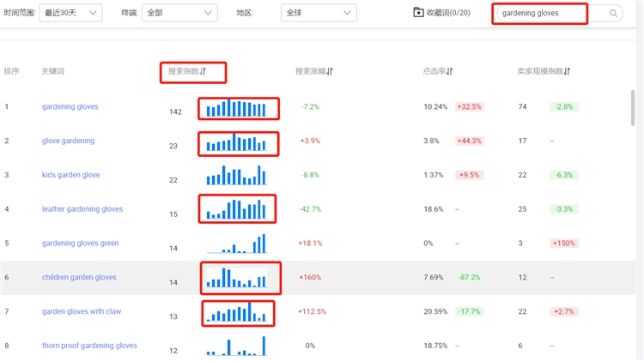Screen dimensions: 644x361
Task: Click search index value 142
Action: (175, 111)
